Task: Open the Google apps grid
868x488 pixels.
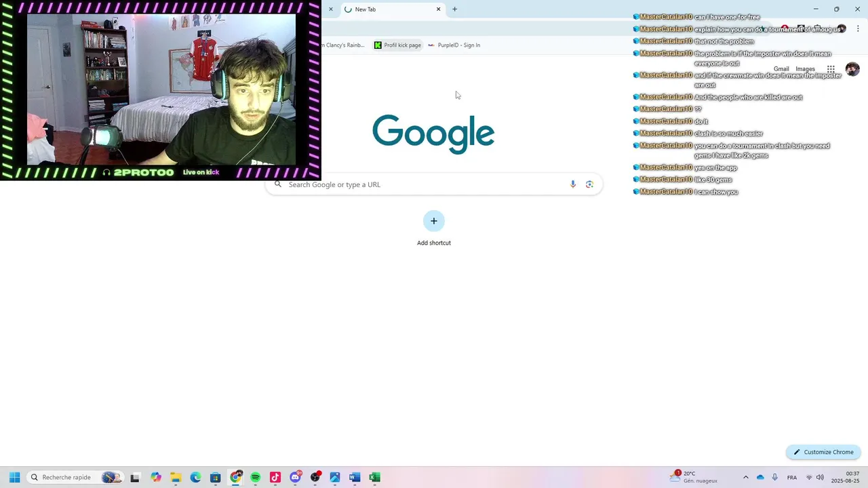Action: click(831, 69)
